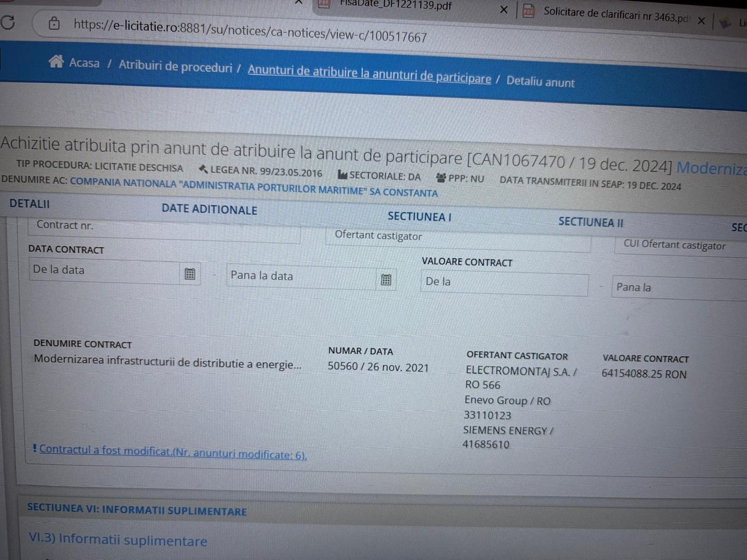The image size is (747, 560).
Task: Click TIP PROCEDURA: LICITATIE DESCHISA label
Action: 100,166
